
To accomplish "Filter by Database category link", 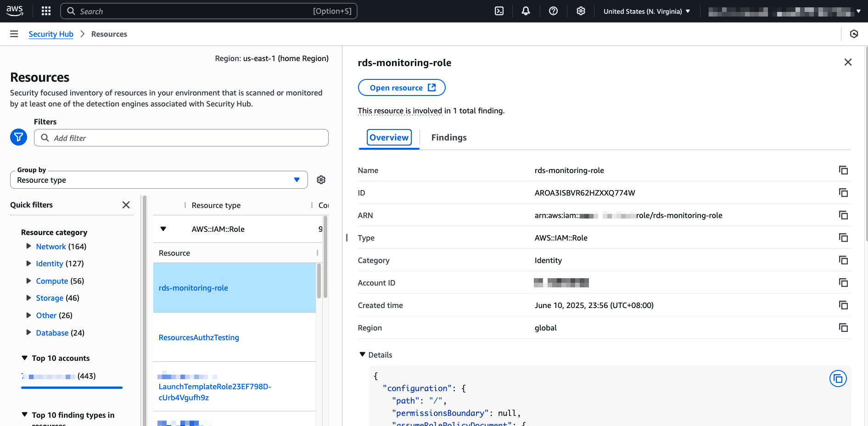I will [x=52, y=333].
